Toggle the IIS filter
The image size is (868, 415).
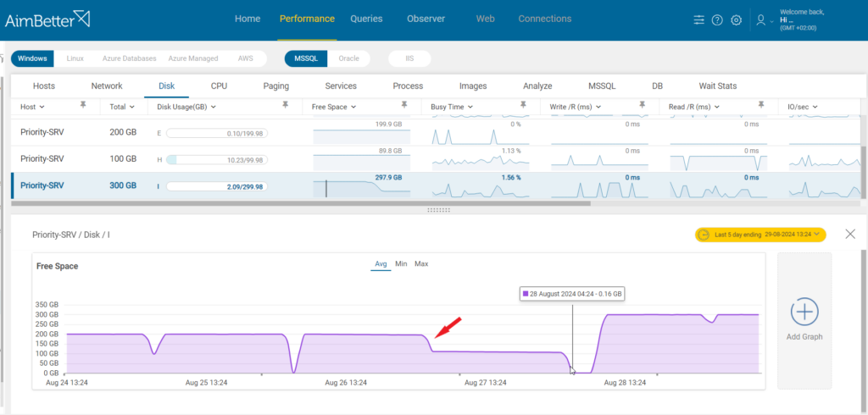[x=409, y=58]
